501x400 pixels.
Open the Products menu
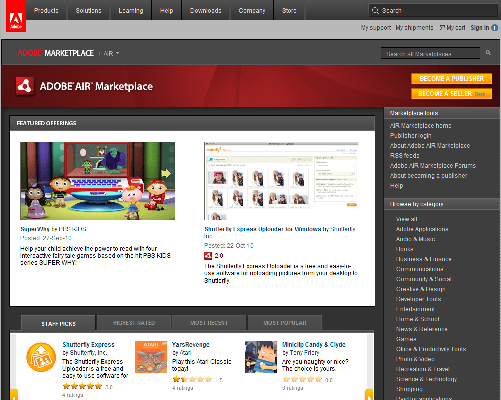click(46, 10)
